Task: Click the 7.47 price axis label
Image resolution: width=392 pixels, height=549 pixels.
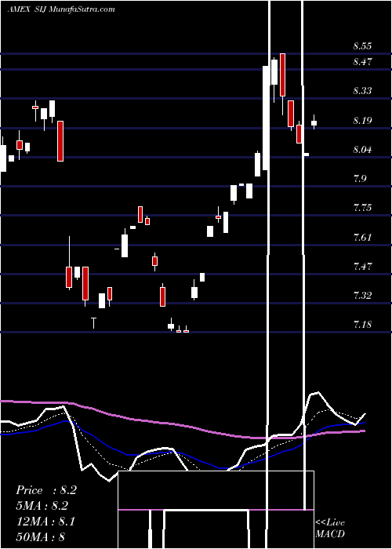Action: tap(362, 267)
